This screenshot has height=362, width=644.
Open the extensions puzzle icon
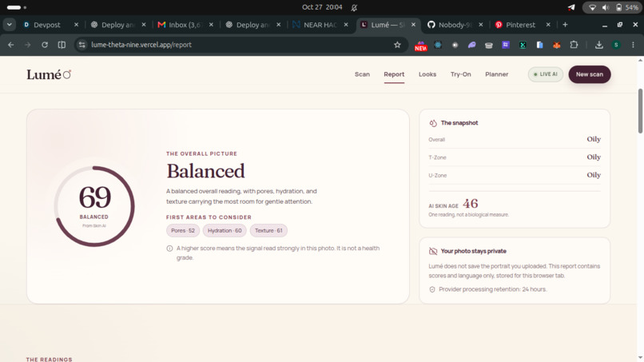pos(574,45)
